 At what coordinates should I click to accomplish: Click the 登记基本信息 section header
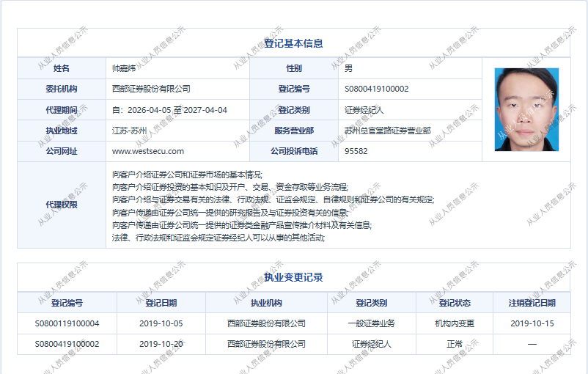tap(293, 43)
